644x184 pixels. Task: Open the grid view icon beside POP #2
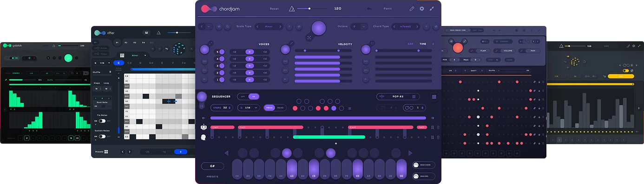pos(434,97)
